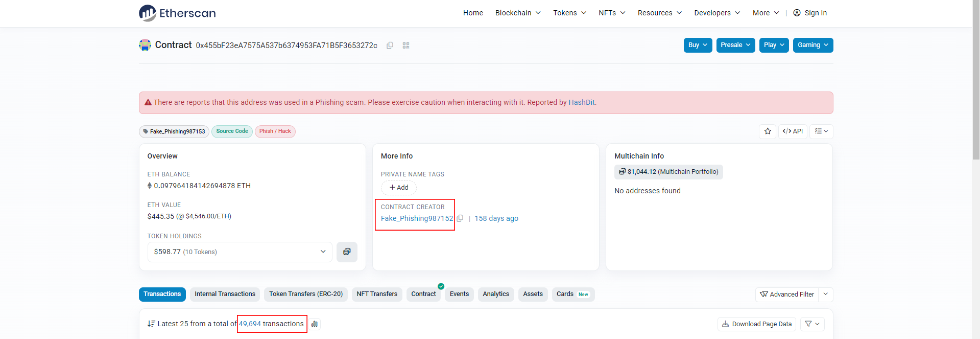
Task: Click the Advanced Filter button
Action: point(787,294)
